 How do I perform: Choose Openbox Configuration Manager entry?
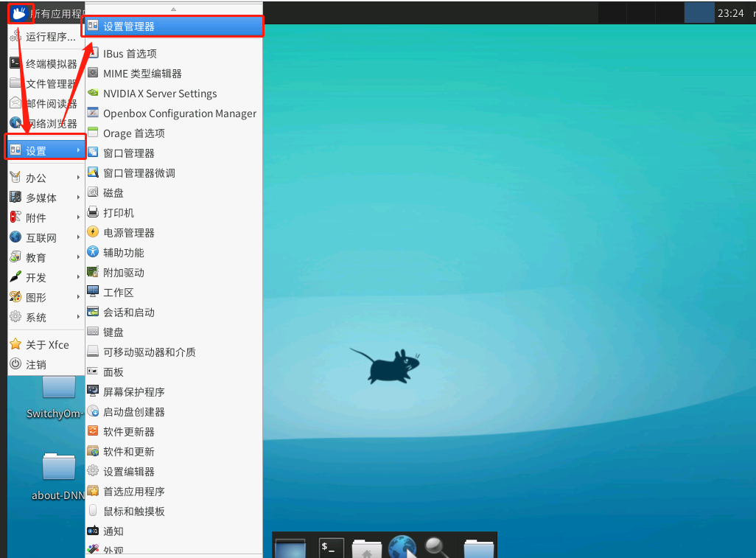tap(174, 114)
